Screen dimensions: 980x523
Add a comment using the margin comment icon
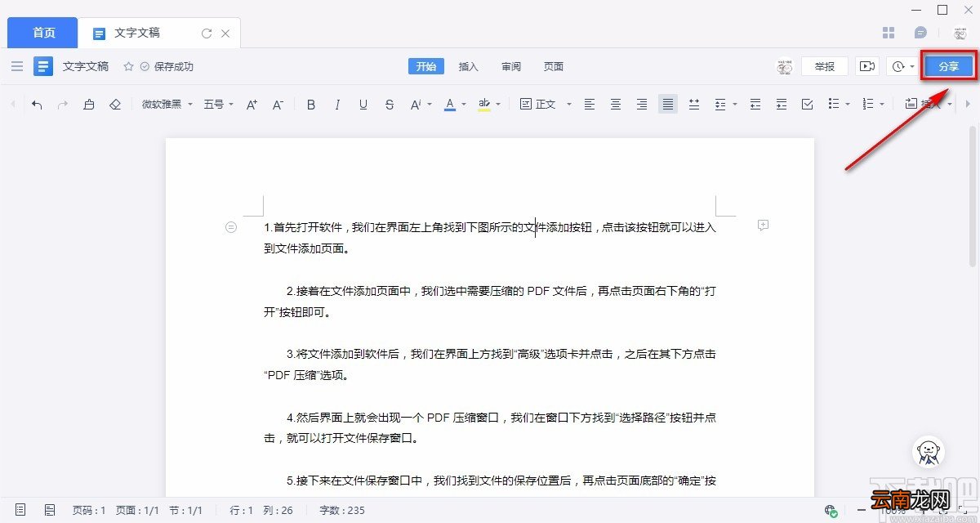[764, 225]
